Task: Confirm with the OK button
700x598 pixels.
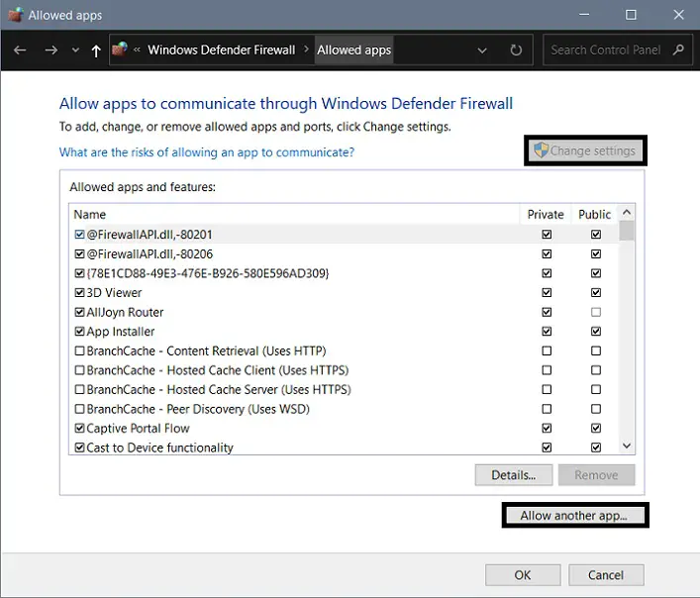Action: pyautogui.click(x=523, y=575)
